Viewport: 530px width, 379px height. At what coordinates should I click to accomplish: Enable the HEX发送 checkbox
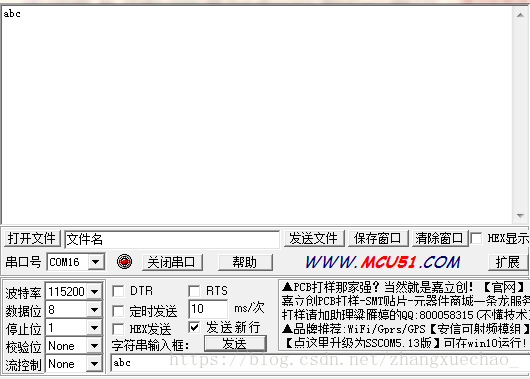[118, 329]
